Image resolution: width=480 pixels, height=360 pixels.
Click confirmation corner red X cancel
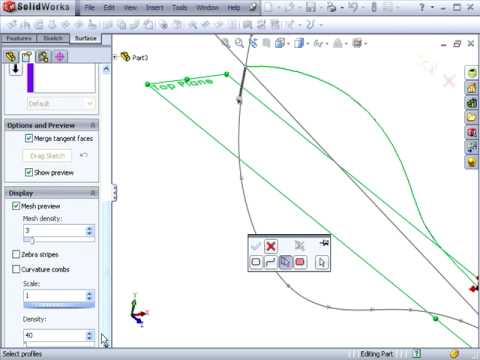tap(449, 80)
